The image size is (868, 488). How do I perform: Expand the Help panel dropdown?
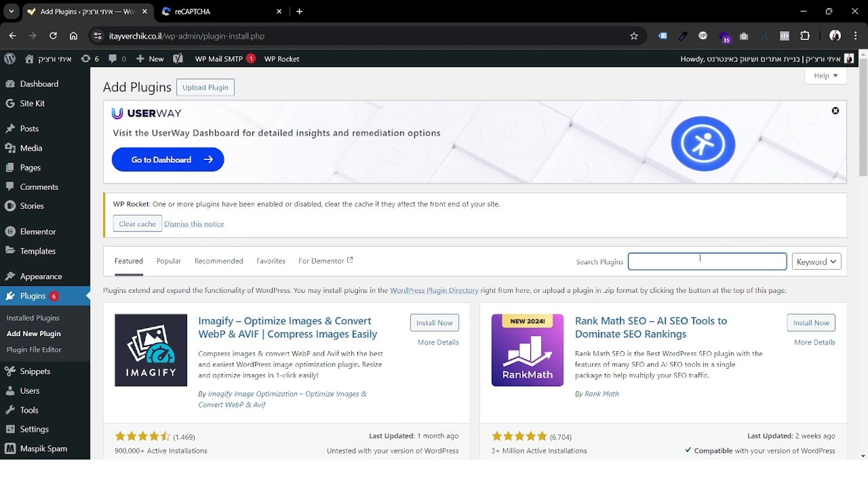pyautogui.click(x=826, y=76)
